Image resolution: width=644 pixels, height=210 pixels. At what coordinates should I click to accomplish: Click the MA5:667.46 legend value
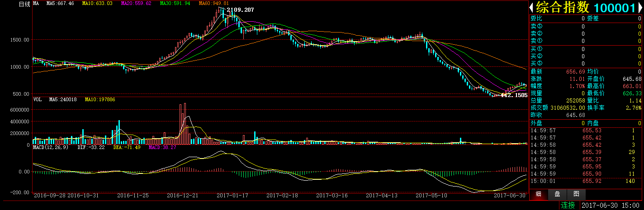61,4
